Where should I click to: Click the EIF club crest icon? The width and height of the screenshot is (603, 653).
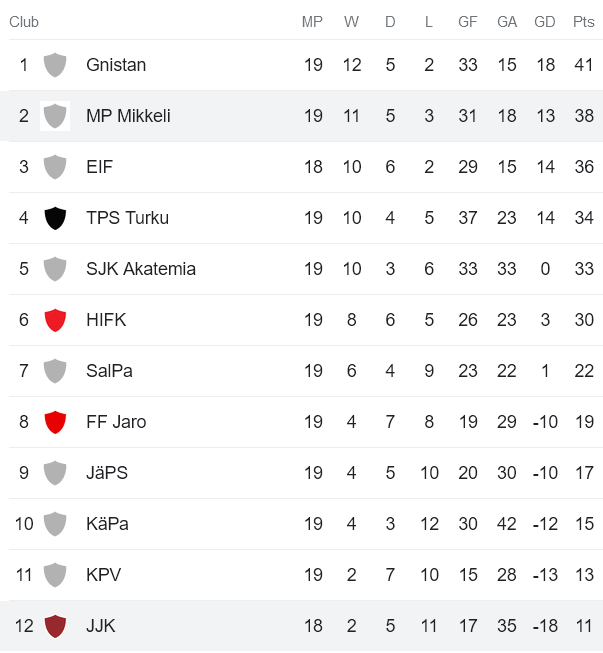(55, 167)
